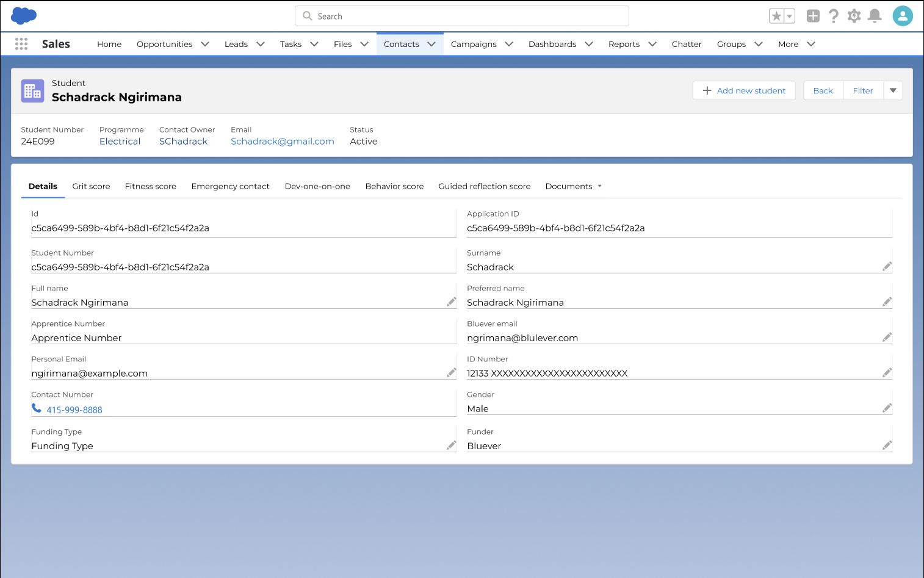Open the user profile avatar
Image resolution: width=924 pixels, height=578 pixels.
(x=902, y=16)
